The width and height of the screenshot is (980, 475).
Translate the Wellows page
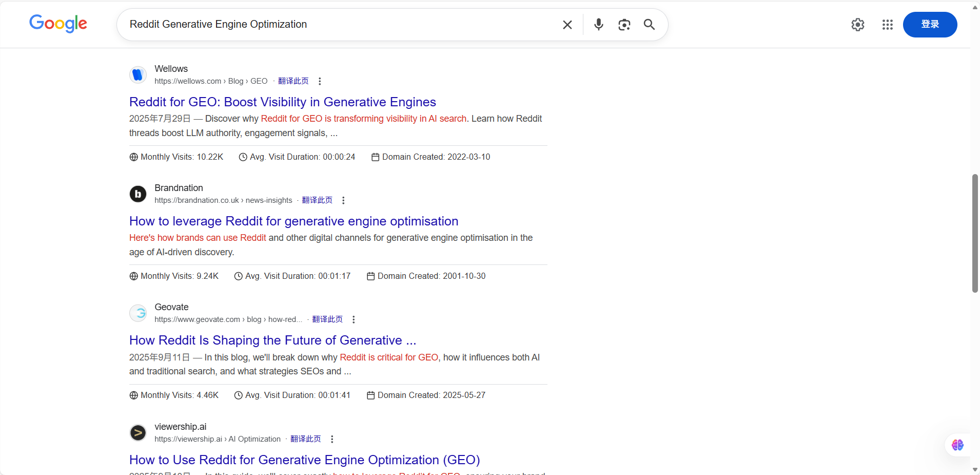293,81
